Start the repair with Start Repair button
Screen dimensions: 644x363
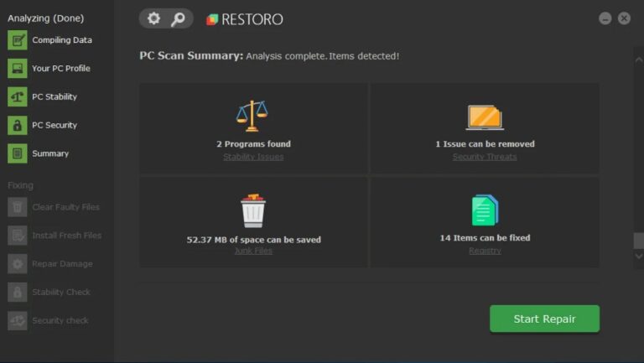(544, 319)
